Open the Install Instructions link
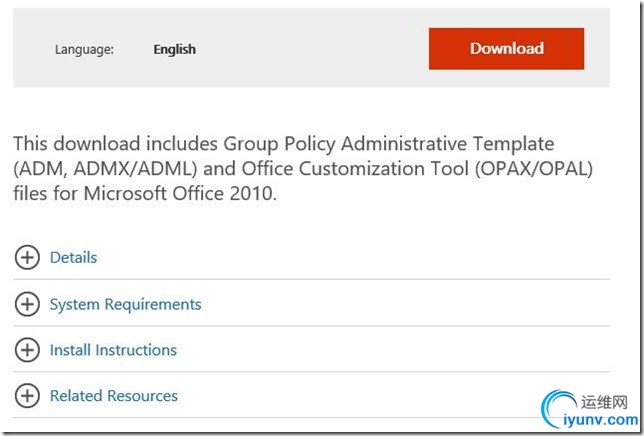The height and width of the screenshot is (436, 644). click(x=113, y=350)
